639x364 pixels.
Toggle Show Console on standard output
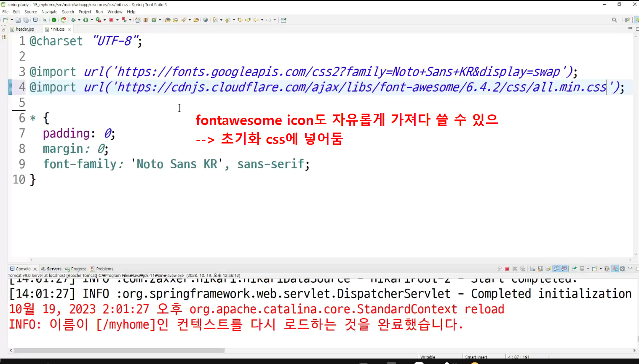click(x=556, y=268)
